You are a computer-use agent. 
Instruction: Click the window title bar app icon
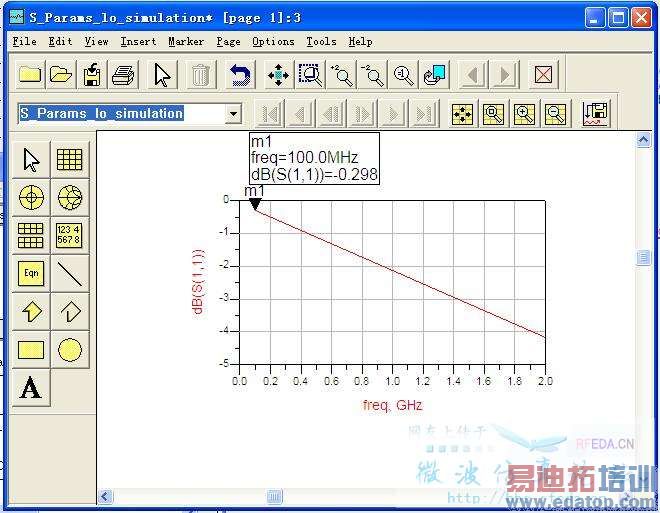coord(17,17)
